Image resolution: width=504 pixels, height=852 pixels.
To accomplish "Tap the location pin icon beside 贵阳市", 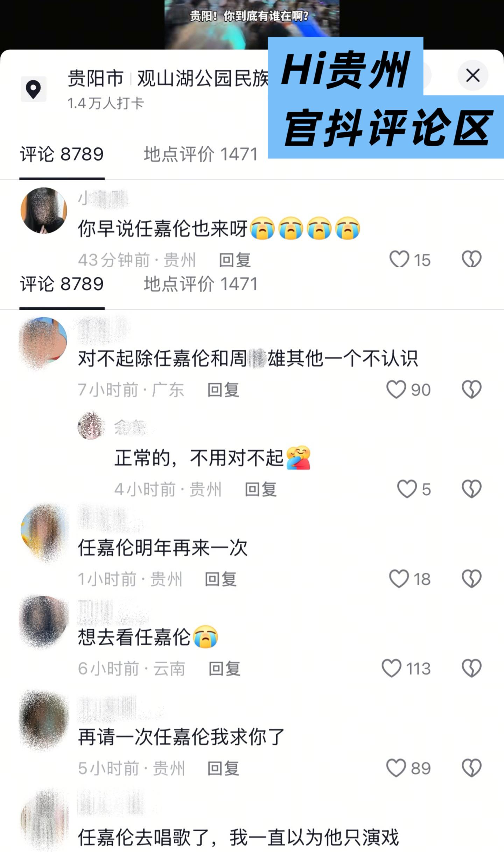I will point(34,89).
